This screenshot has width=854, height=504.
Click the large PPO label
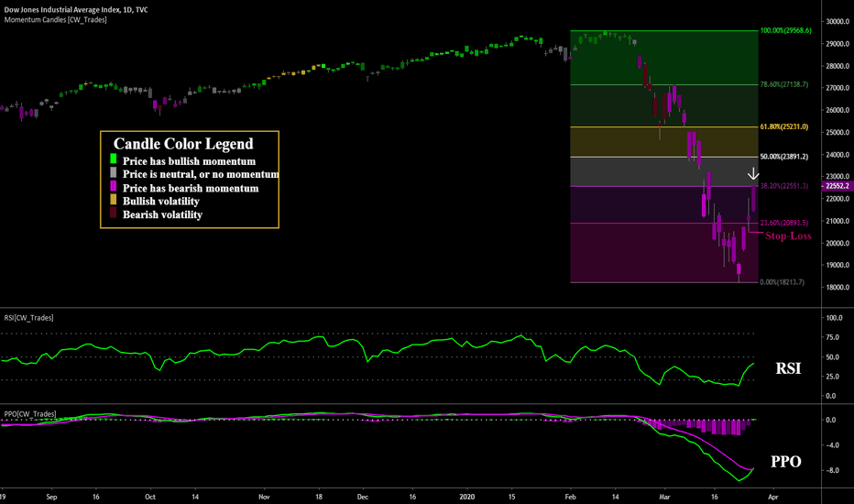pyautogui.click(x=786, y=462)
